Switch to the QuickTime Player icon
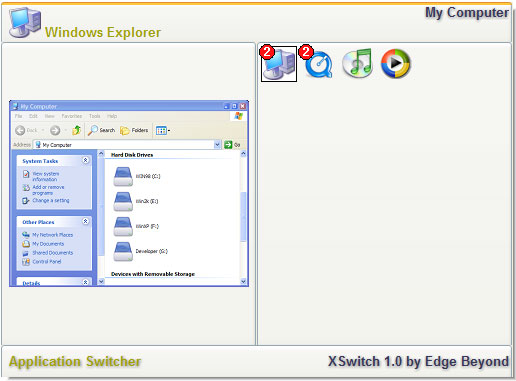516x381 pixels. tap(318, 64)
